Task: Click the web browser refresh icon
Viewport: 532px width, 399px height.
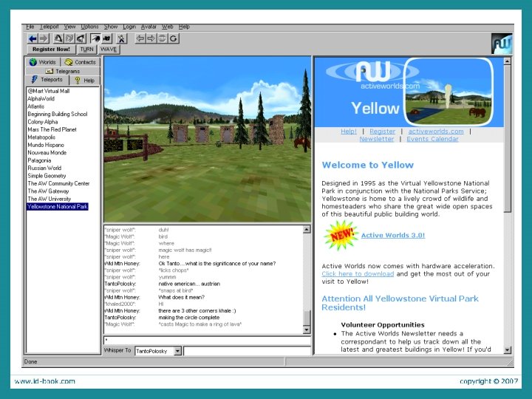Action: (174, 38)
